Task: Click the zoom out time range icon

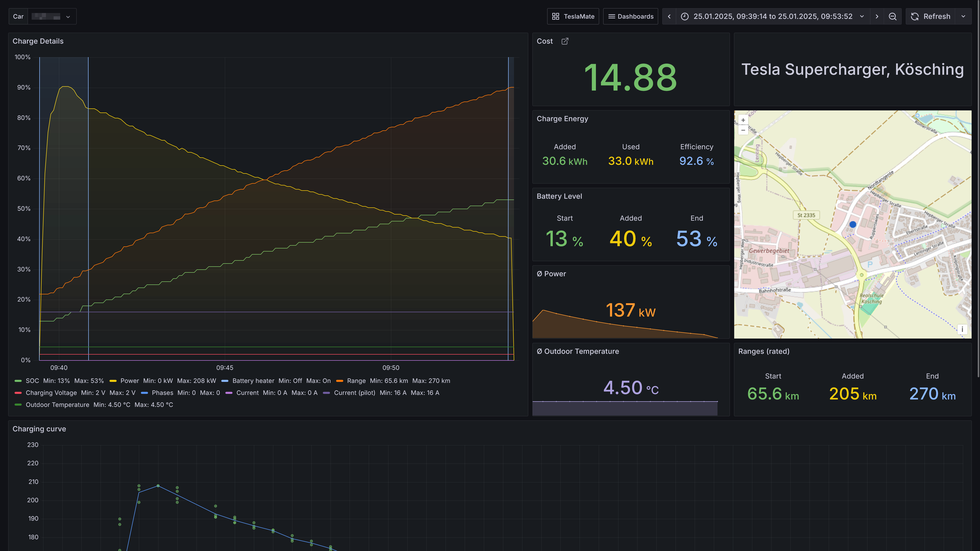Action: click(x=892, y=16)
